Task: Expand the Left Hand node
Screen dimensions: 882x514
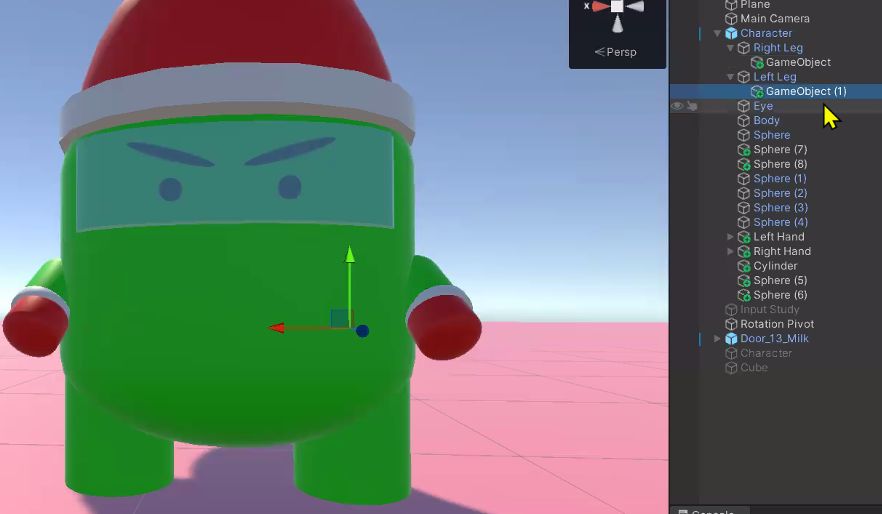Action: click(730, 237)
